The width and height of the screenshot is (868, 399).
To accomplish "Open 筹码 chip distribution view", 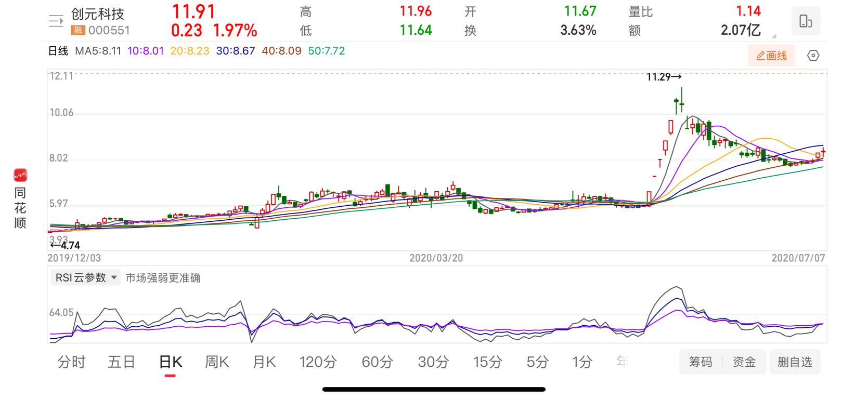I will 701,362.
